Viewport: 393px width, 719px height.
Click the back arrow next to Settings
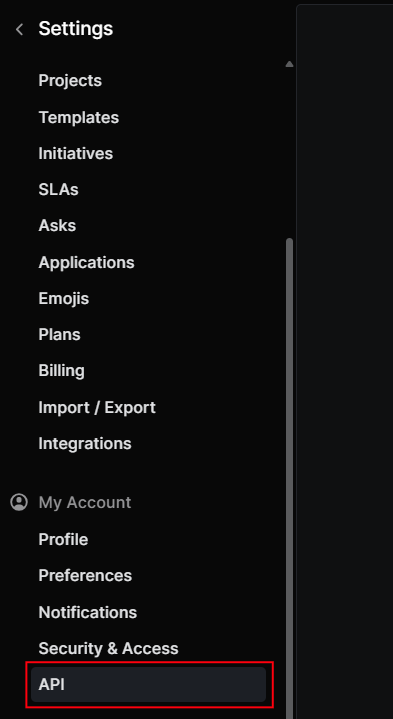(x=19, y=30)
